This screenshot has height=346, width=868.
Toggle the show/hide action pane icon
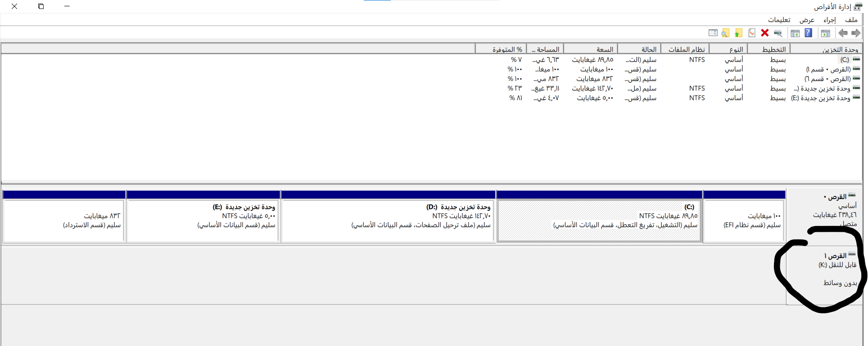[795, 33]
